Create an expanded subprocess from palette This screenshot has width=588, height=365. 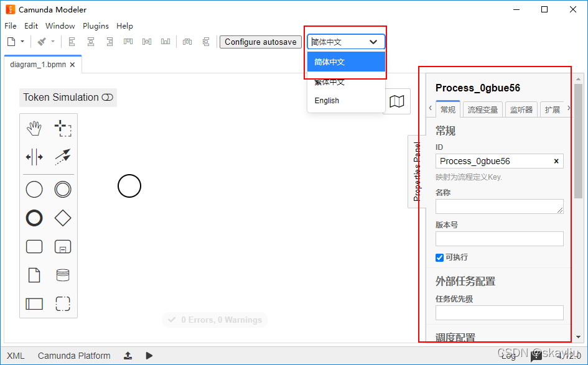(63, 247)
